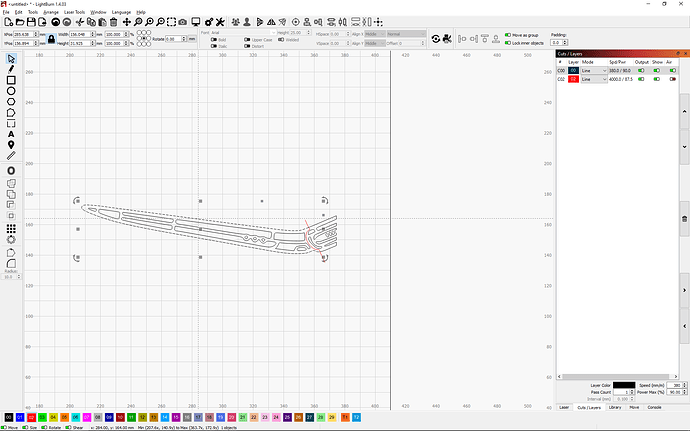
Task: Toggle Show switch for layer C00
Action: (657, 70)
